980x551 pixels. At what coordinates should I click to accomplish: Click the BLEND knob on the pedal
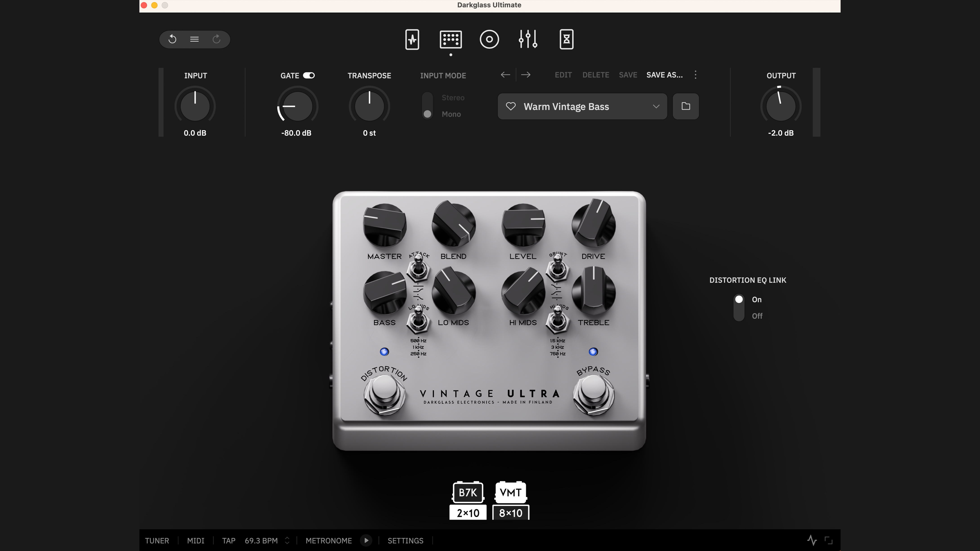(x=453, y=224)
